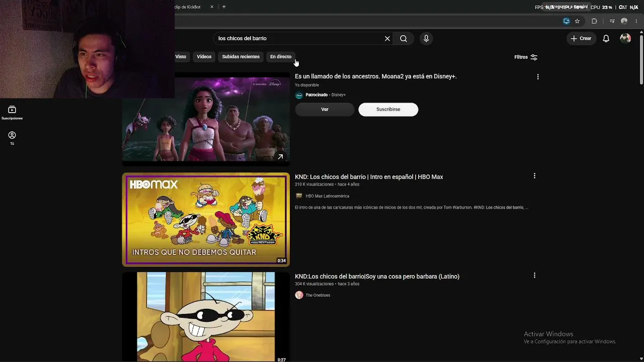The height and width of the screenshot is (362, 644).
Task: Click the 'Ver' button on the Moana ad
Action: point(325,110)
